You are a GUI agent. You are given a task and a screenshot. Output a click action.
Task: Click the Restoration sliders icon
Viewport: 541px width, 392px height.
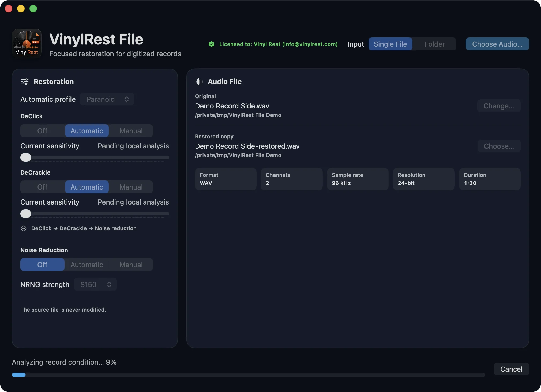pyautogui.click(x=25, y=82)
